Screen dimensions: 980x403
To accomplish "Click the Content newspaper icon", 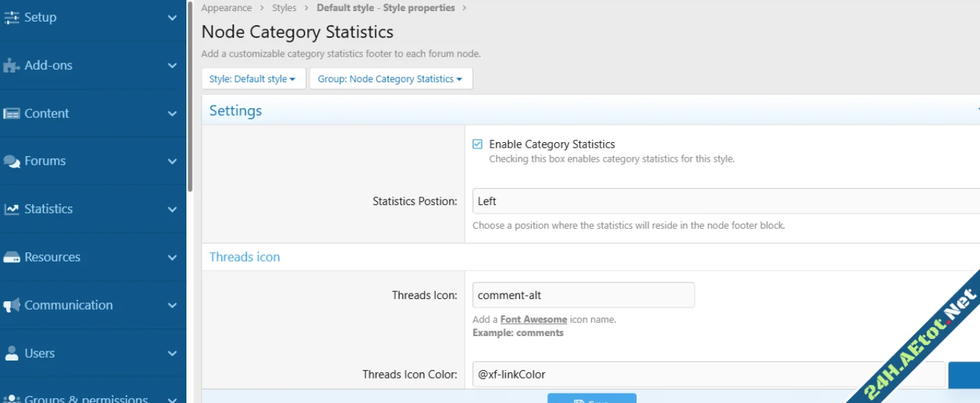I will pyautogui.click(x=12, y=114).
